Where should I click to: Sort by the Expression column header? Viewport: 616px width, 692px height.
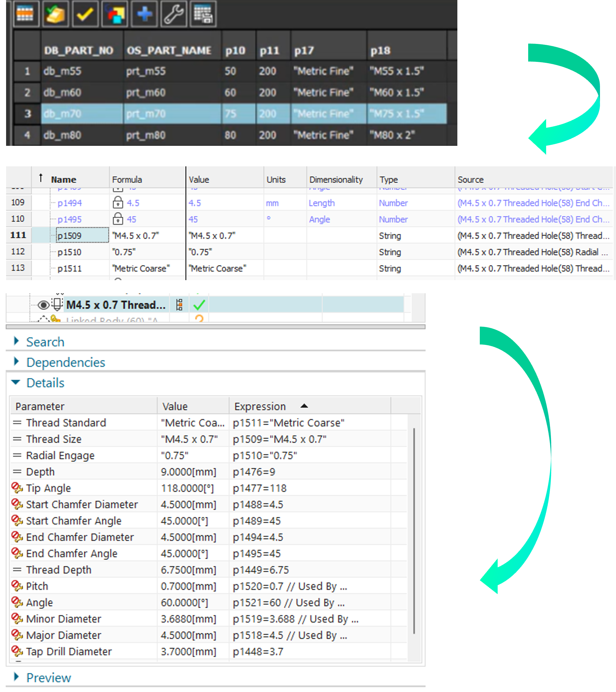click(260, 406)
